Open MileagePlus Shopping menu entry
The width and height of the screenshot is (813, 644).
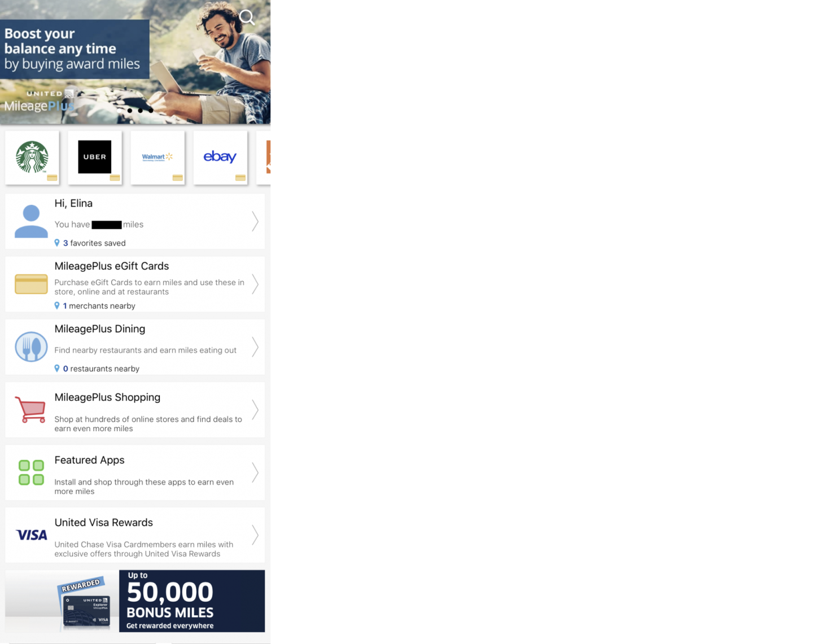coord(107,397)
